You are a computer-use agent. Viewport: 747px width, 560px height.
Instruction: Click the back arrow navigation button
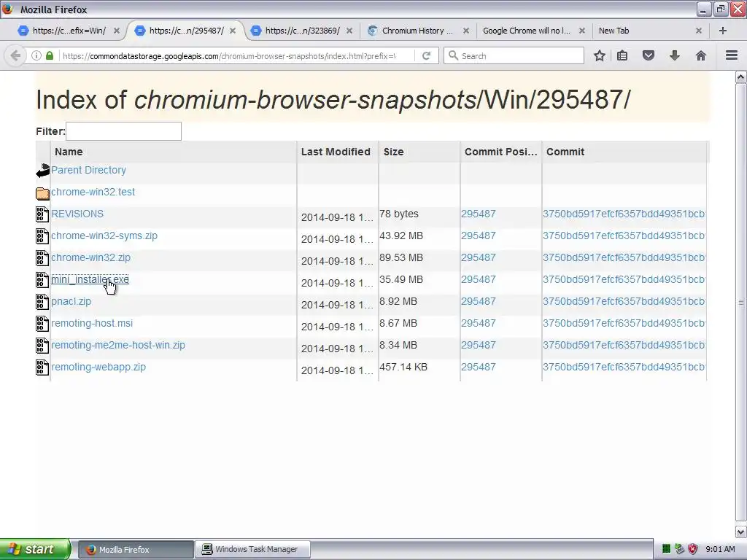15,55
